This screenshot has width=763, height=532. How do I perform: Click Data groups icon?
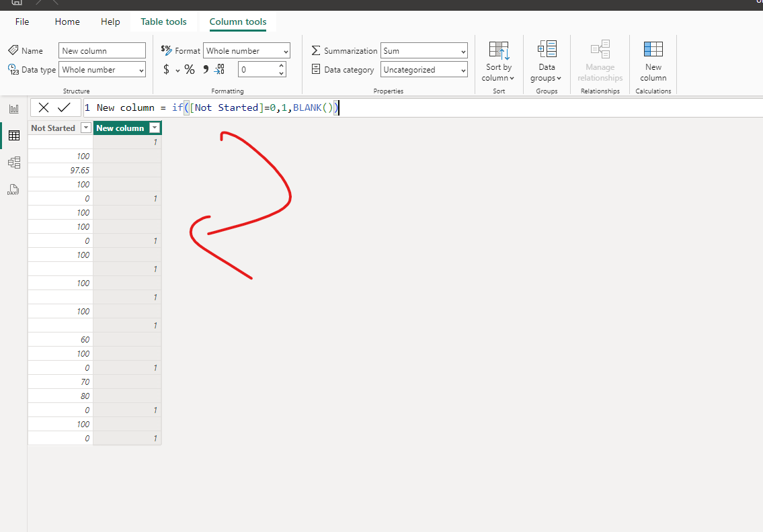[x=547, y=49]
